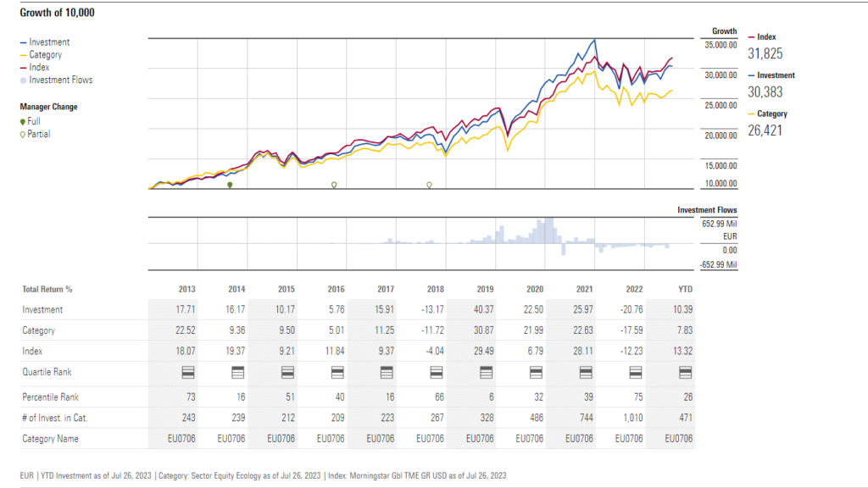This screenshot has height=488, width=868.
Task: Click the Growth of 10,000 heading
Action: (57, 14)
